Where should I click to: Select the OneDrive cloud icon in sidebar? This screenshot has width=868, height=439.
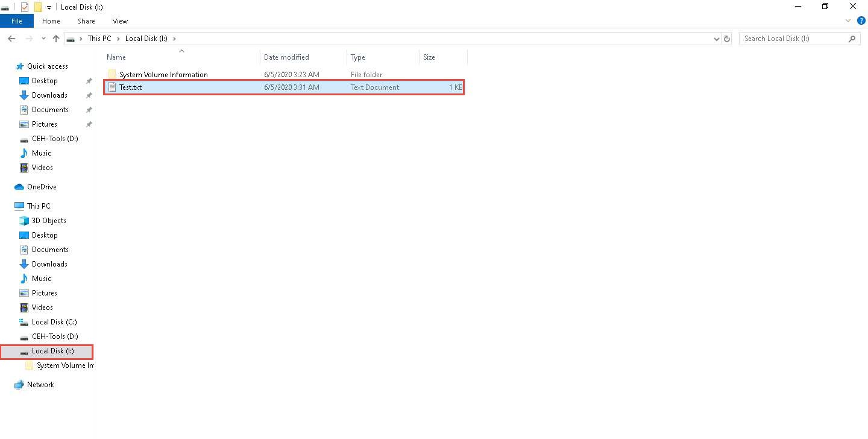[19, 187]
